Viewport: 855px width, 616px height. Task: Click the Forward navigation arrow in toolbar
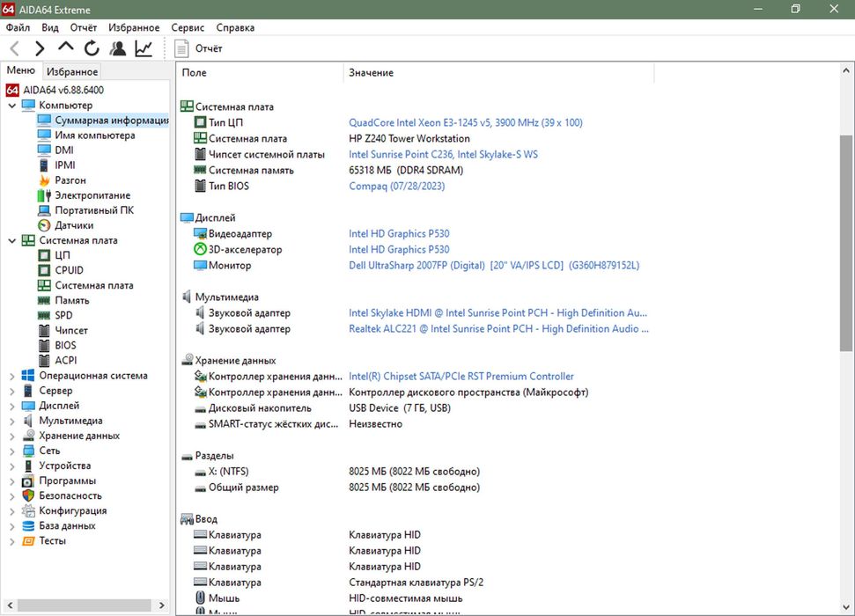(x=40, y=48)
